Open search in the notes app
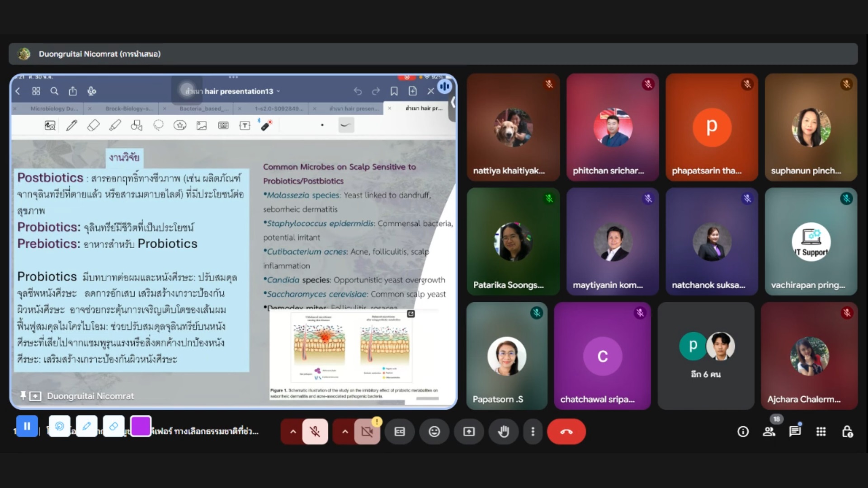The height and width of the screenshot is (488, 868). [x=54, y=91]
